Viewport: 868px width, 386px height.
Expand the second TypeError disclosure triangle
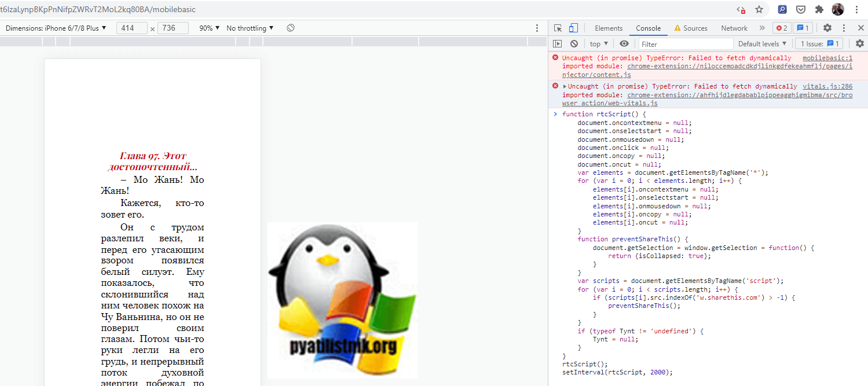click(565, 86)
